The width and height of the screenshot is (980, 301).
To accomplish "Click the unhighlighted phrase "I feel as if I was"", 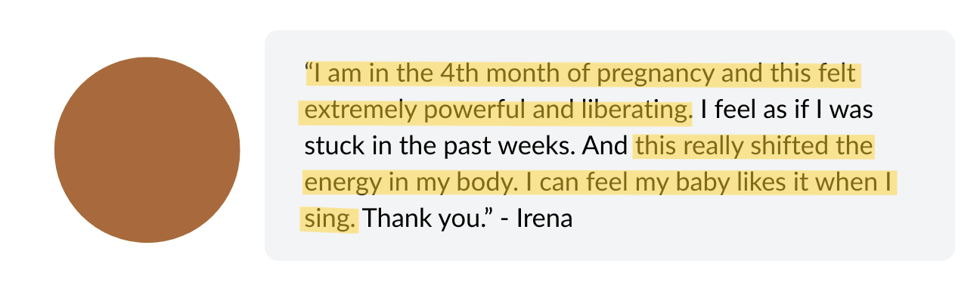I will click(x=786, y=110).
